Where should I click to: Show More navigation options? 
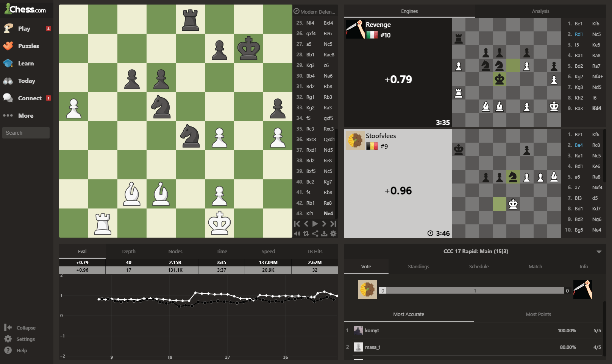[27, 115]
